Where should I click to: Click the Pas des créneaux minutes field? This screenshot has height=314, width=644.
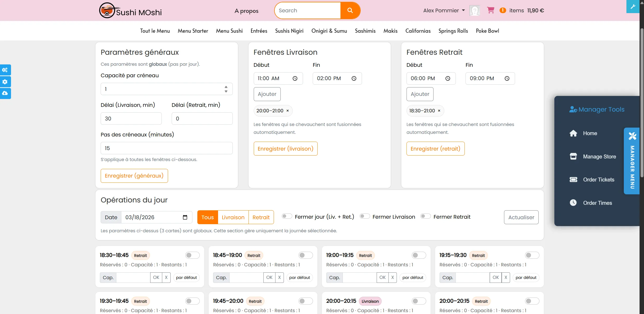coord(166,148)
